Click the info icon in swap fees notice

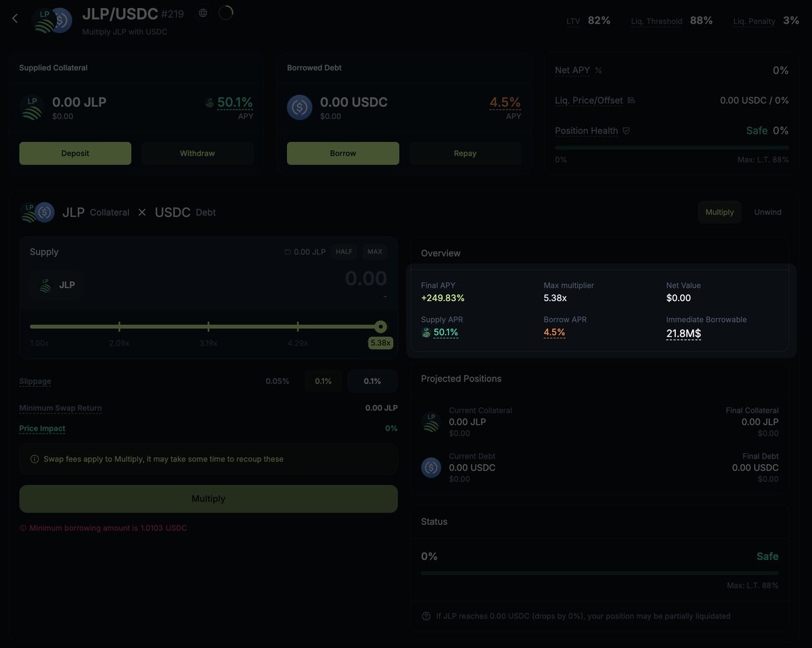coord(35,459)
